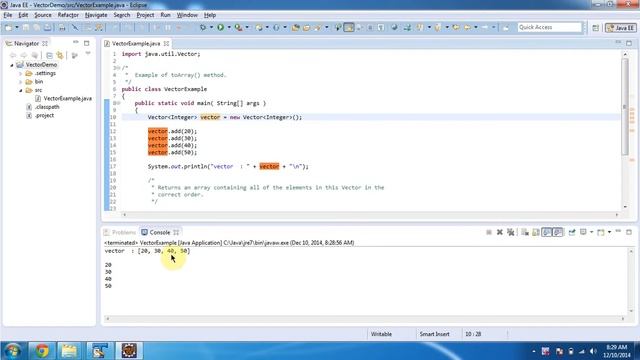This screenshot has height=360, width=640.
Task: Open the External Tools dropdown arrow
Action: (x=247, y=27)
